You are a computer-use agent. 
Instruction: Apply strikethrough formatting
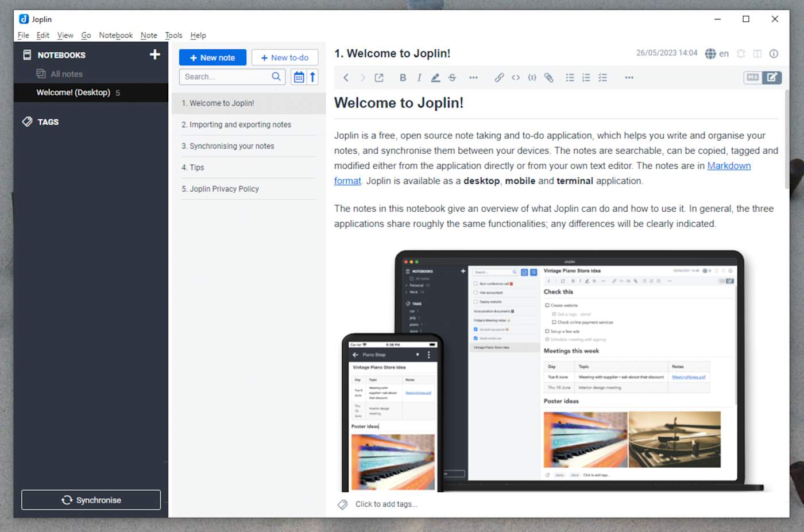[452, 77]
